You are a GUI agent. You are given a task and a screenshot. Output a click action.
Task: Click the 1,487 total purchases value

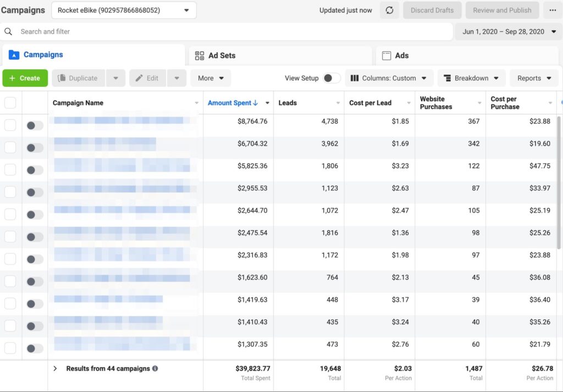coord(474,368)
